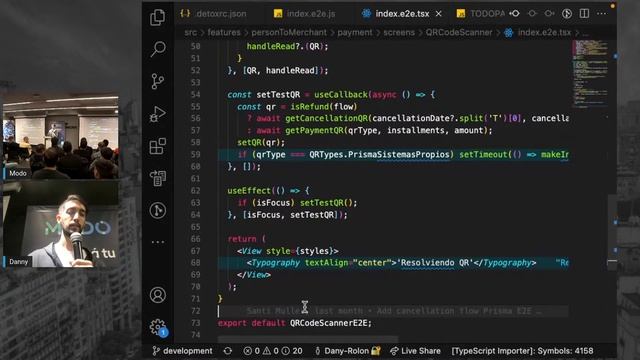
Task: Open the features breadcrumb dropdown
Action: (x=224, y=32)
